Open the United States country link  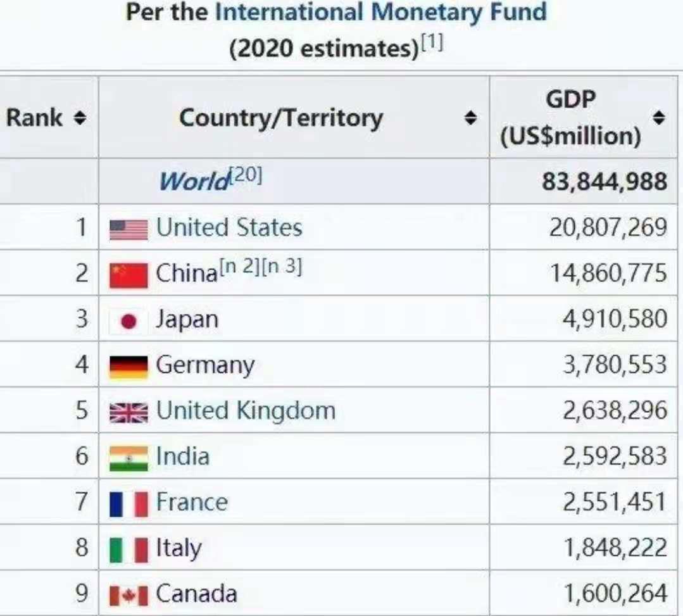tap(229, 228)
